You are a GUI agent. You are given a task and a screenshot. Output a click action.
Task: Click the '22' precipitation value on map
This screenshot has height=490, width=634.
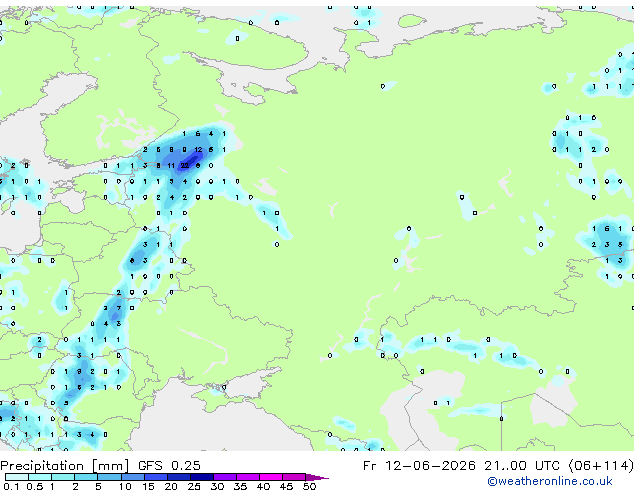pos(184,165)
